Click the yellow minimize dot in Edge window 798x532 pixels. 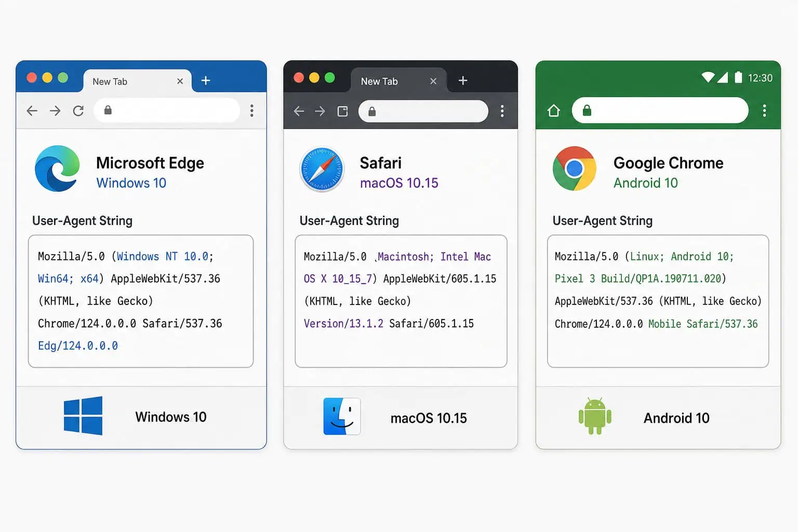[x=47, y=77]
